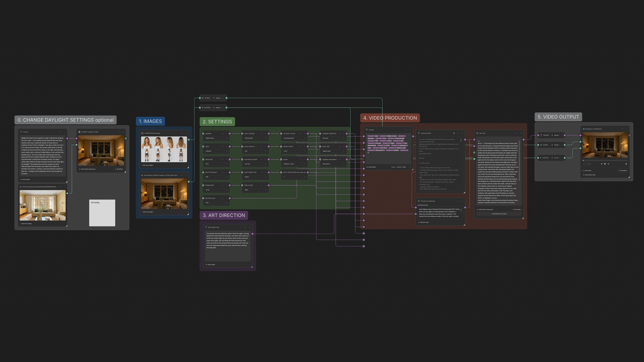The height and width of the screenshot is (362, 644).
Task: Click the Seedance video progress bar
Action: coord(605,161)
